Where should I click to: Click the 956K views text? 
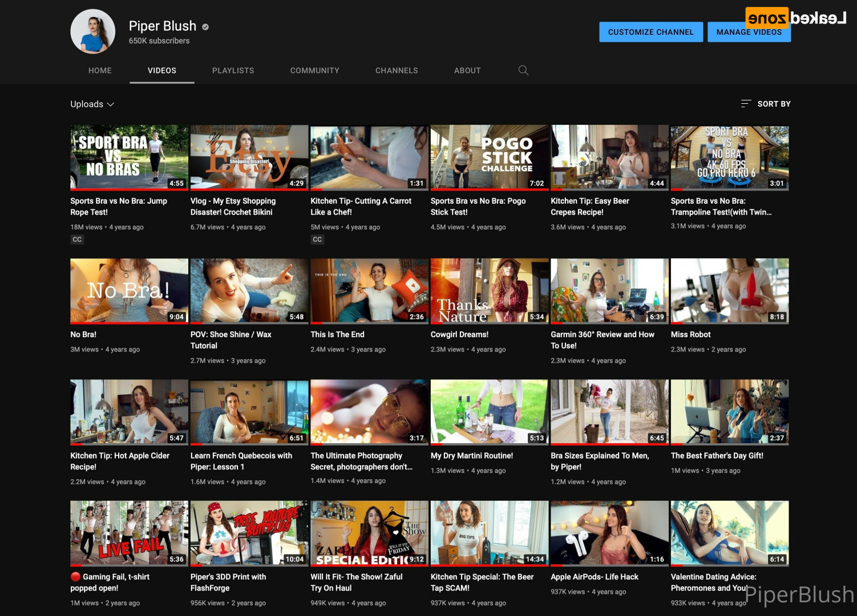click(x=208, y=603)
